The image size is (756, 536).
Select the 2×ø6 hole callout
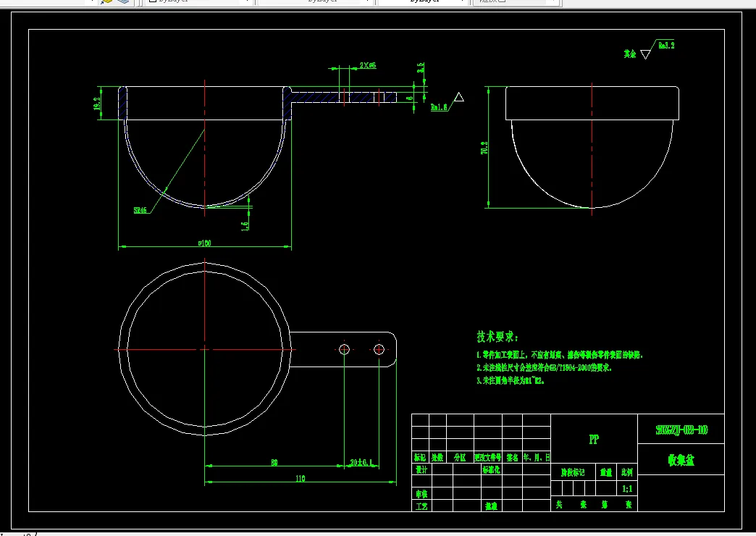pos(368,65)
